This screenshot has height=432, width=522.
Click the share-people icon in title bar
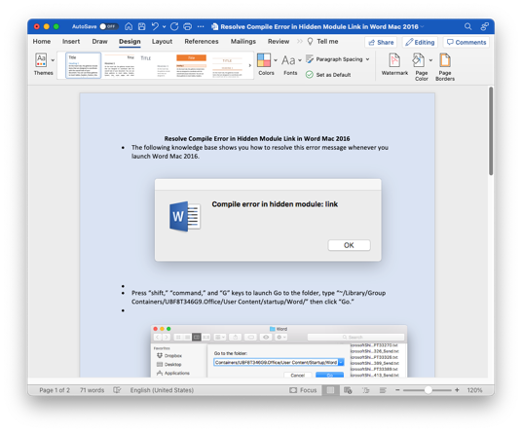click(x=484, y=26)
